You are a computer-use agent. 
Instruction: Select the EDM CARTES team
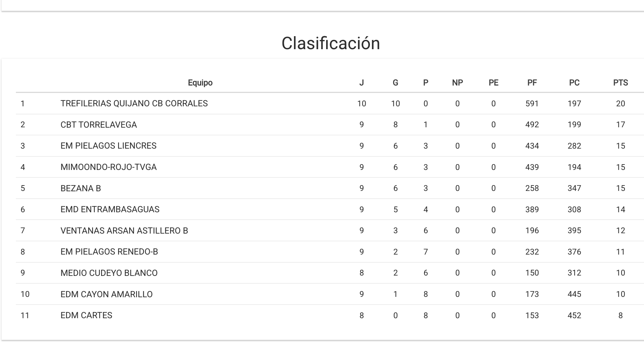[x=86, y=315]
